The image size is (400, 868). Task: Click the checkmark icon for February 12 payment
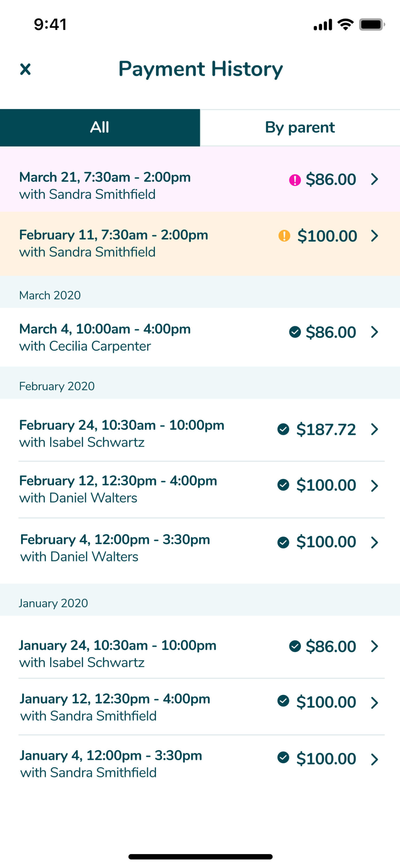tap(283, 485)
